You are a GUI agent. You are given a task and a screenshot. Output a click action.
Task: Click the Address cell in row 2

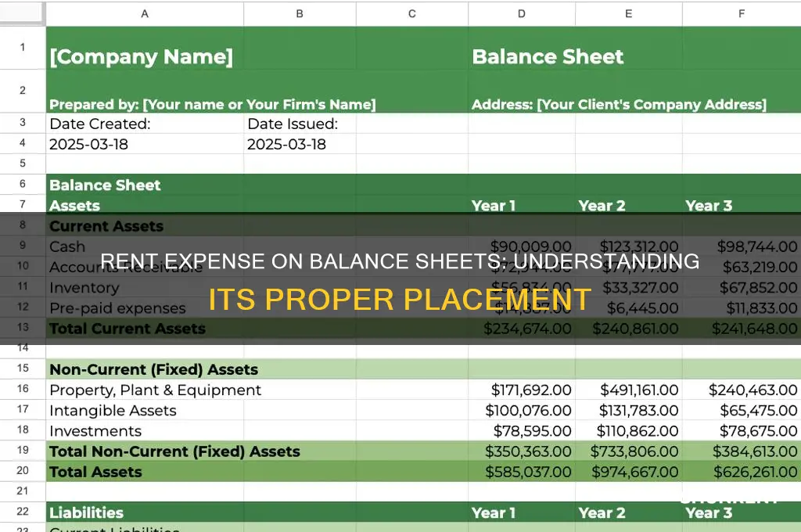tap(619, 104)
